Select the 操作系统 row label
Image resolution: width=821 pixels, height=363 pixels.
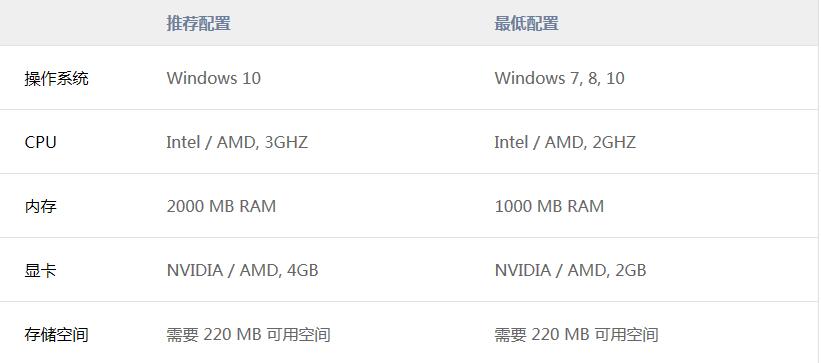(x=57, y=79)
